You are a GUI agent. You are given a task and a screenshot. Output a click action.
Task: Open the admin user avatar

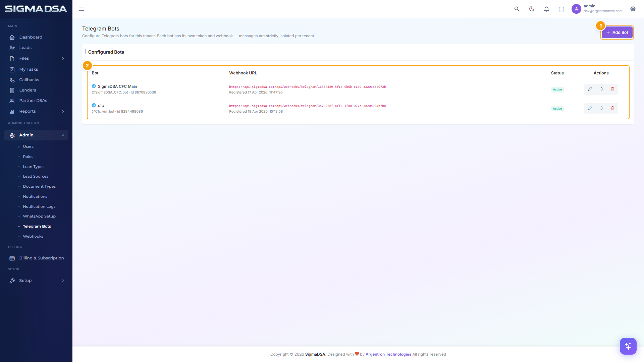[576, 9]
